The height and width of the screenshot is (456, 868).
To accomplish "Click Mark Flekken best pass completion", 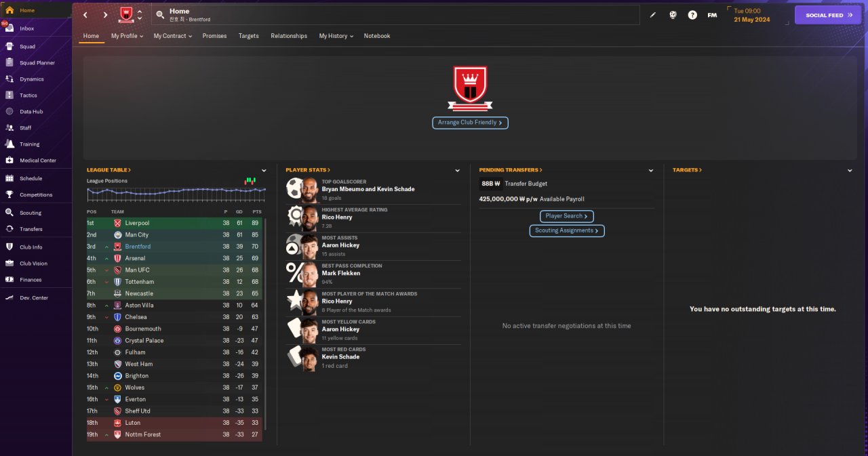I will [373, 274].
